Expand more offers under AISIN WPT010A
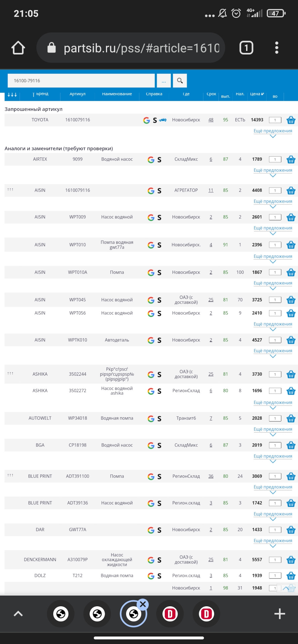The image size is (298, 644). click(x=273, y=283)
